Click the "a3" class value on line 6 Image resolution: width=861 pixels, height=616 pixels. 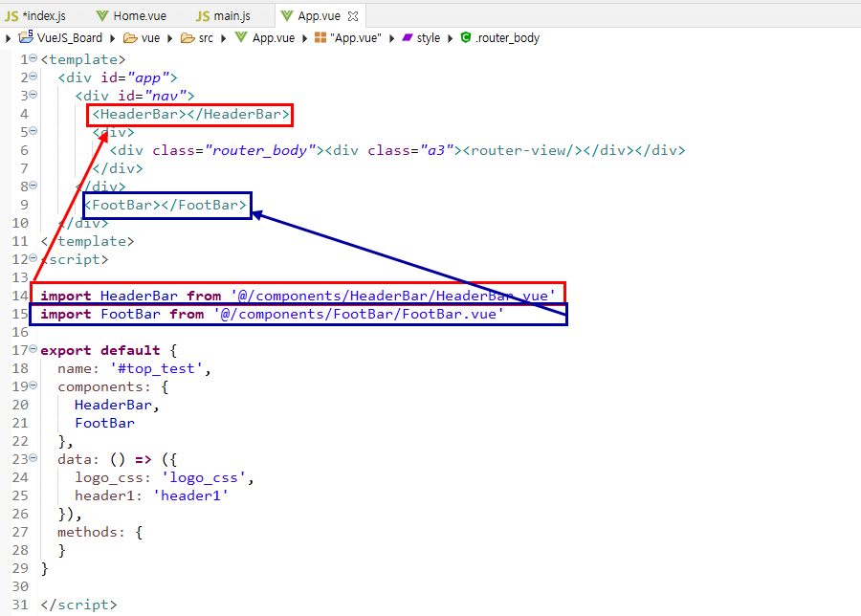pyautogui.click(x=437, y=150)
